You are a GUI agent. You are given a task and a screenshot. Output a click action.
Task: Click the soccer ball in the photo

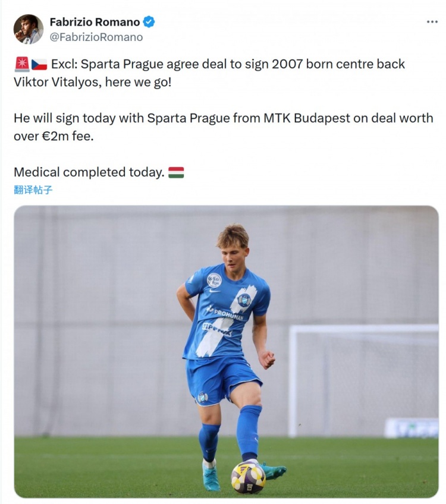point(248,477)
